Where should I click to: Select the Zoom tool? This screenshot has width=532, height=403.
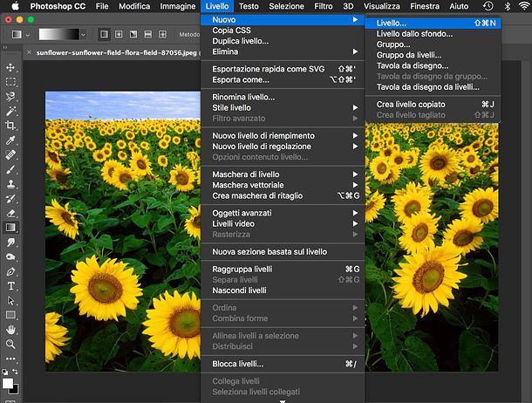pyautogui.click(x=10, y=344)
